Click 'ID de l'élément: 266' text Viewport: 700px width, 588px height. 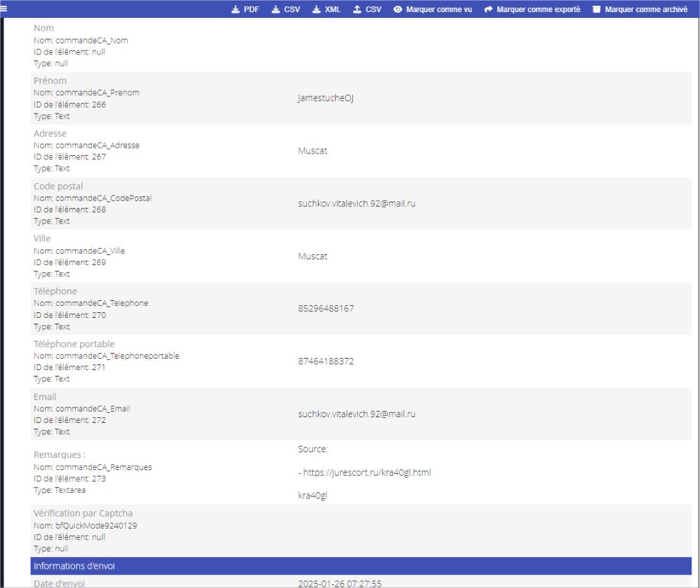pos(70,104)
